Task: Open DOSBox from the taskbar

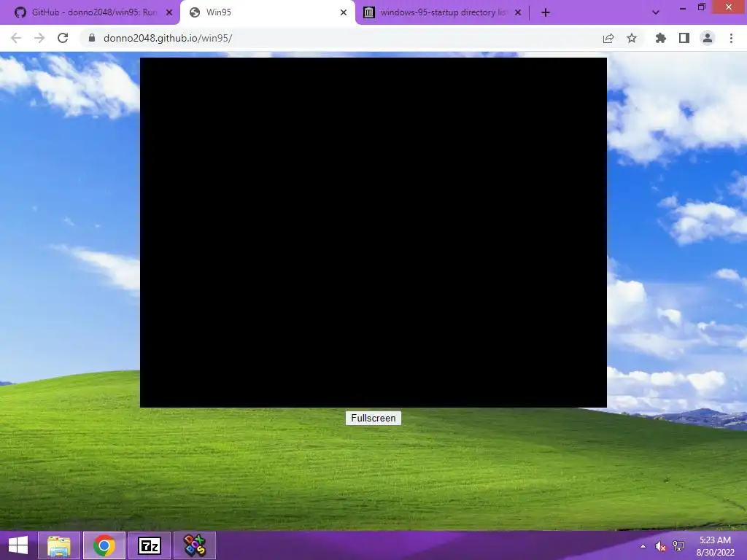Action: point(195,545)
